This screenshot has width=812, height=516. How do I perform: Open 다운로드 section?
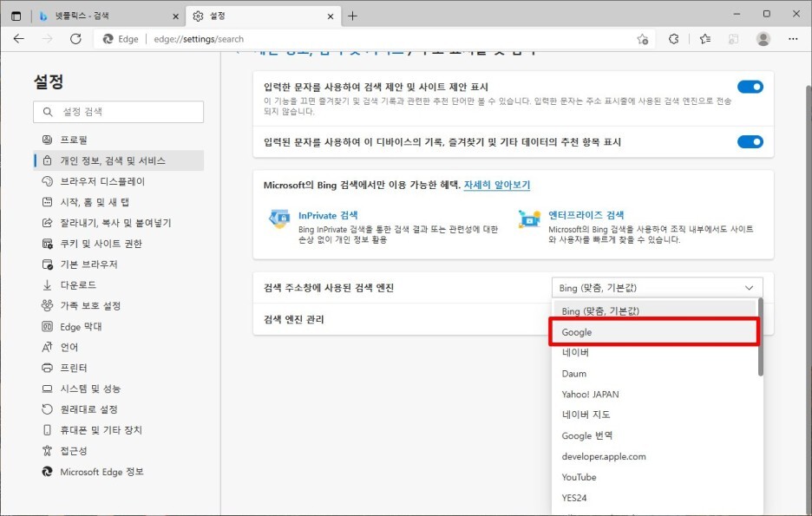pos(119,284)
